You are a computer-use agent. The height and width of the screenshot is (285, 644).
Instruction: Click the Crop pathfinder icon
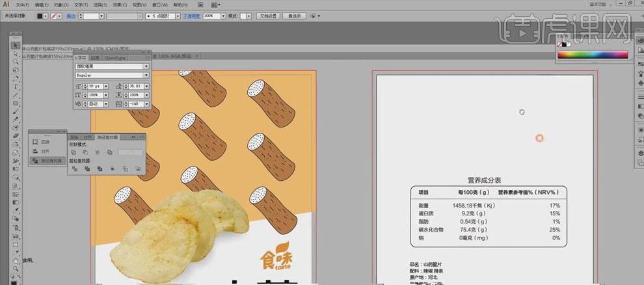click(x=113, y=169)
